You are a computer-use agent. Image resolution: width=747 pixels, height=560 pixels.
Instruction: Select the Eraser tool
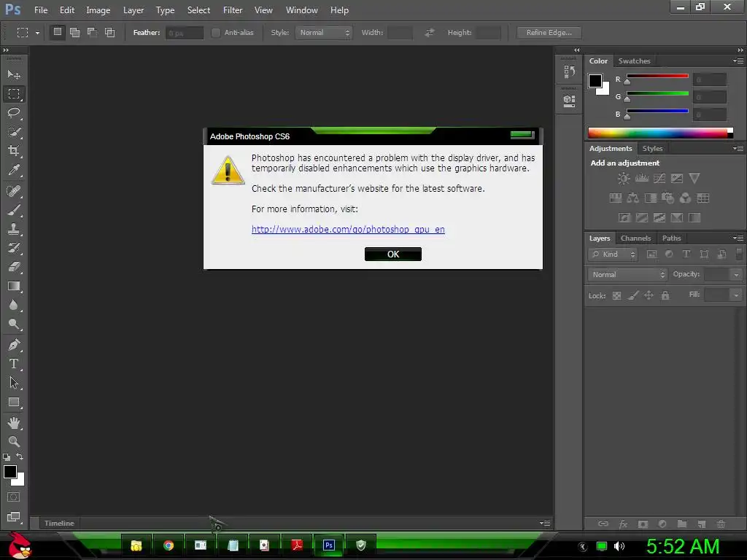(14, 267)
